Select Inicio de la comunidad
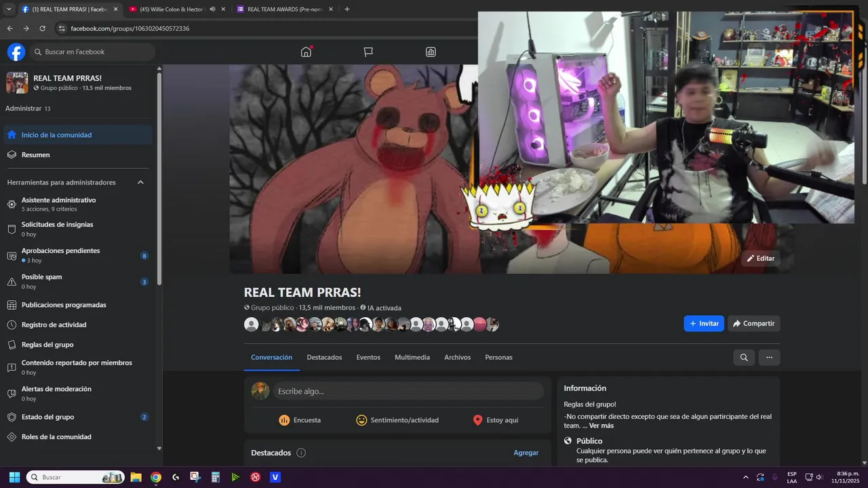 click(x=79, y=135)
